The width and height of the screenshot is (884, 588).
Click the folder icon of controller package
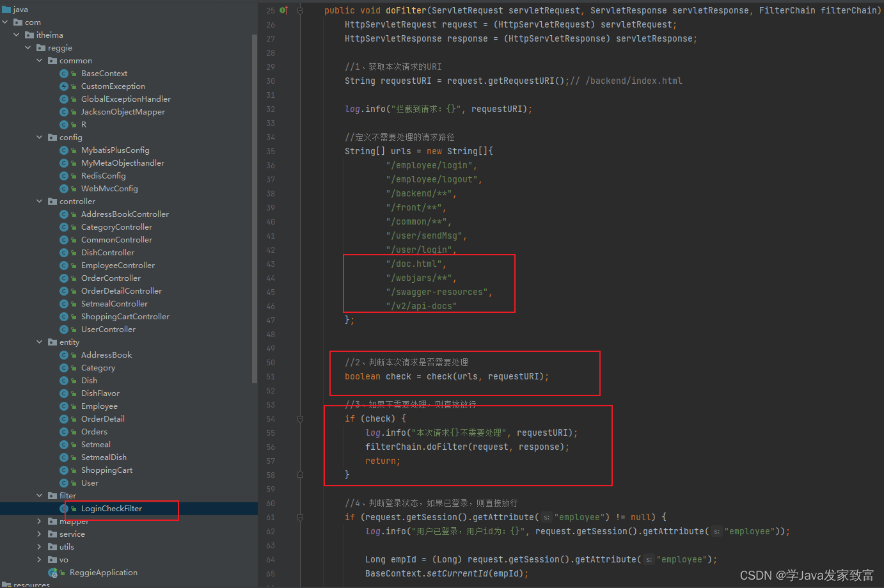tap(52, 202)
